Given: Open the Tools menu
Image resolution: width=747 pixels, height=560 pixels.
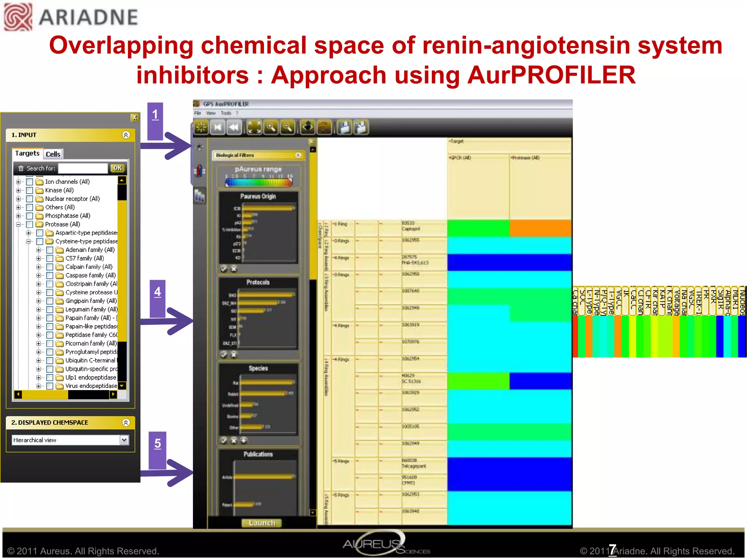Looking at the screenshot, I should click(226, 113).
